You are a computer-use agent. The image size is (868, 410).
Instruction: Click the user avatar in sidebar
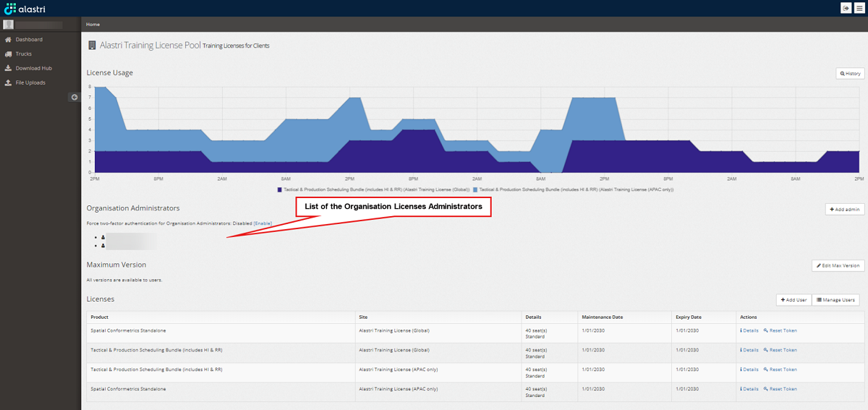click(x=9, y=25)
